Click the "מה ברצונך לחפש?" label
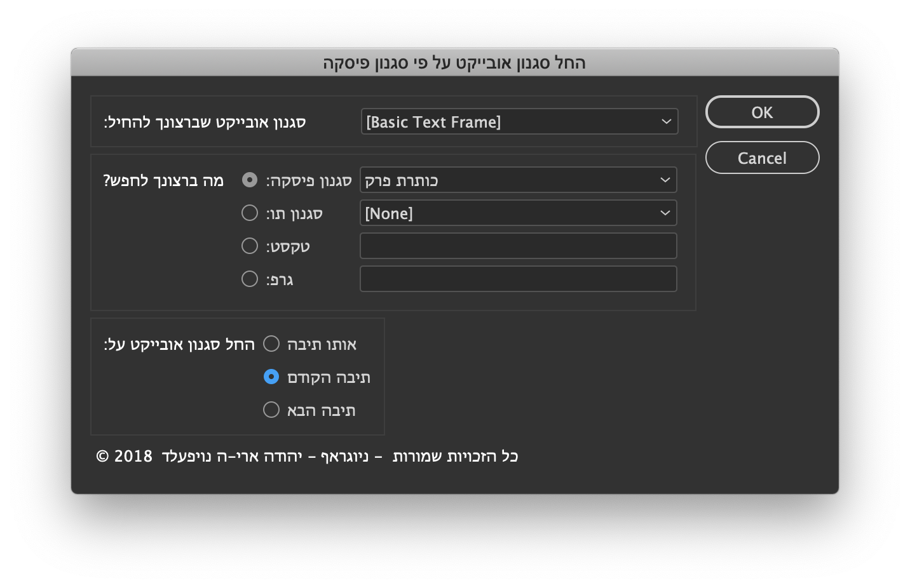 point(164,180)
